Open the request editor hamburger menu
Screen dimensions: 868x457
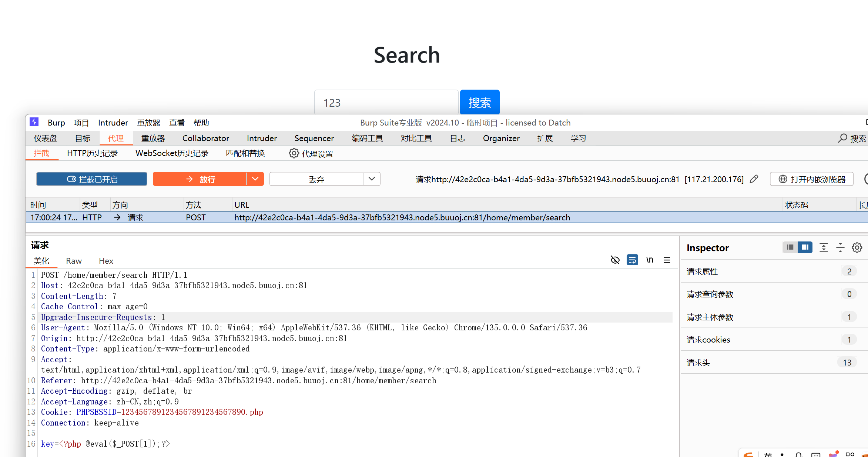(x=667, y=260)
